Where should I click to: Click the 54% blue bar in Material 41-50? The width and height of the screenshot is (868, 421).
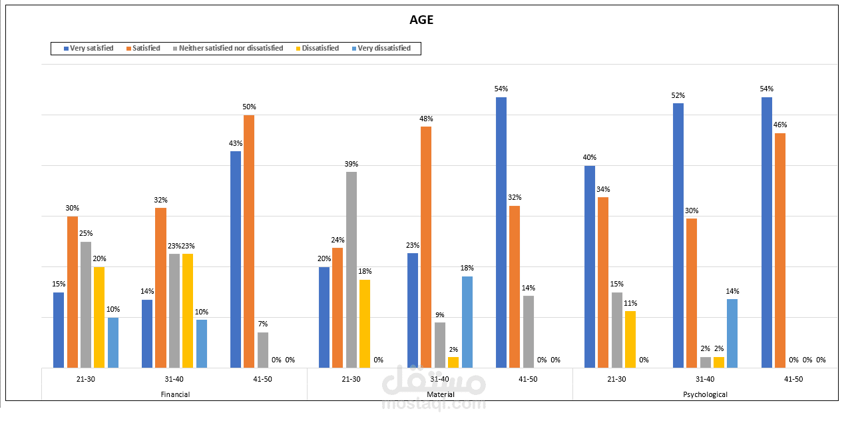coord(501,232)
